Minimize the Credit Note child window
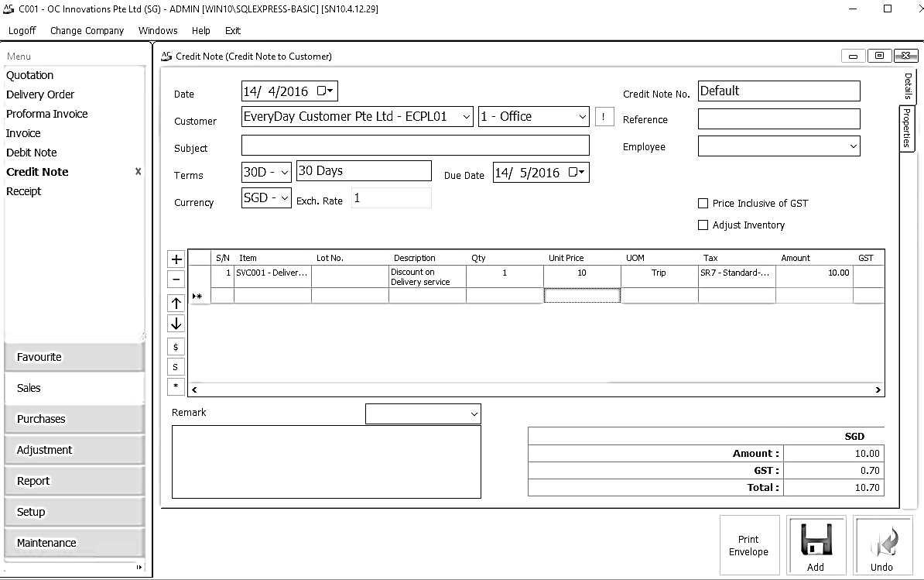This screenshot has height=580, width=924. point(853,56)
